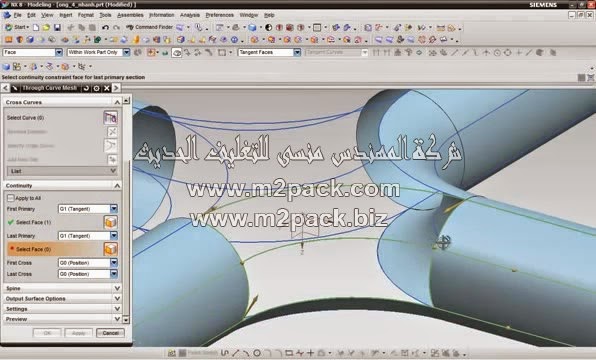Click the dialog scrollbar down arrow
This screenshot has width=596, height=360.
tap(126, 320)
